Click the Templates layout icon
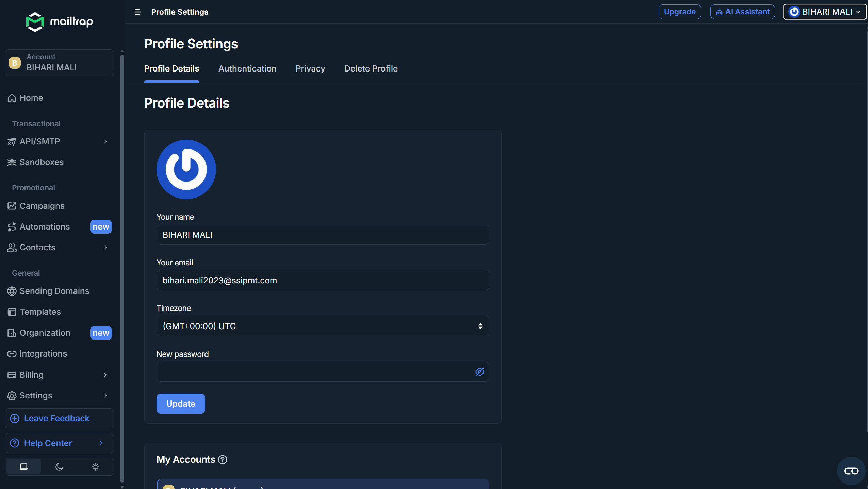The width and height of the screenshot is (868, 489). tap(12, 312)
